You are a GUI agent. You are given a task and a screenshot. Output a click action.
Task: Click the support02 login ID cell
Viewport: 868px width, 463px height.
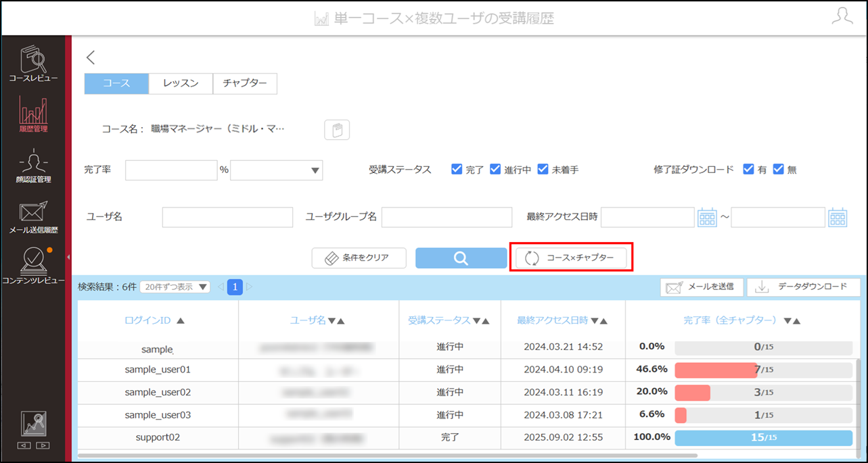pos(158,437)
